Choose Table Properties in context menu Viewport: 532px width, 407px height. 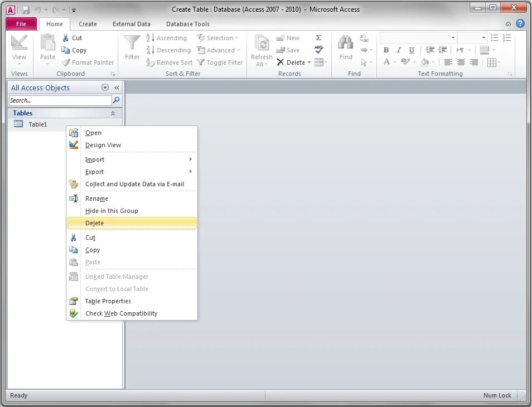(x=132, y=301)
